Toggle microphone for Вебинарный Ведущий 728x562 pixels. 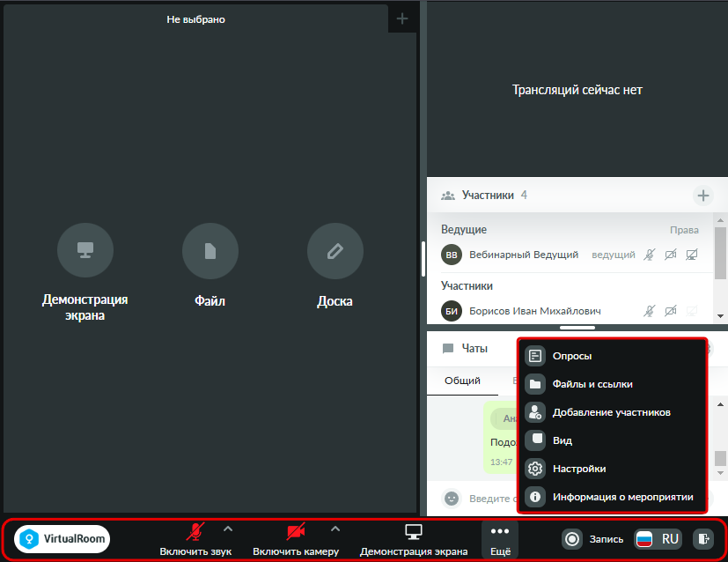[650, 255]
